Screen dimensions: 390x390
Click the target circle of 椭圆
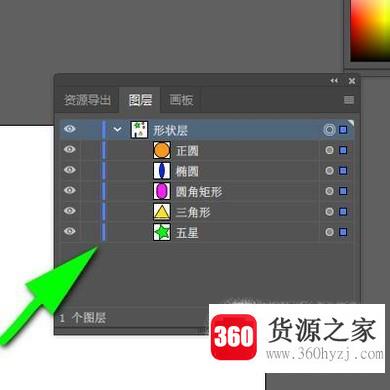click(x=329, y=171)
